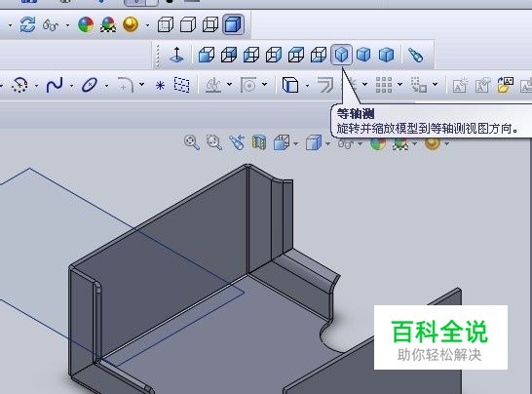532x394 pixels.
Task: Open the Ellipse tool dropdown arrow
Action: (x=107, y=86)
